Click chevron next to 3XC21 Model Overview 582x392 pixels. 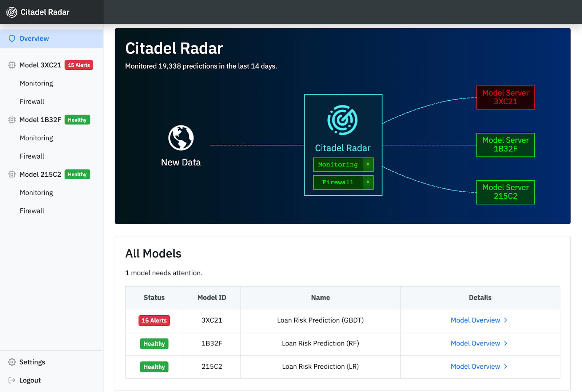[x=506, y=320]
